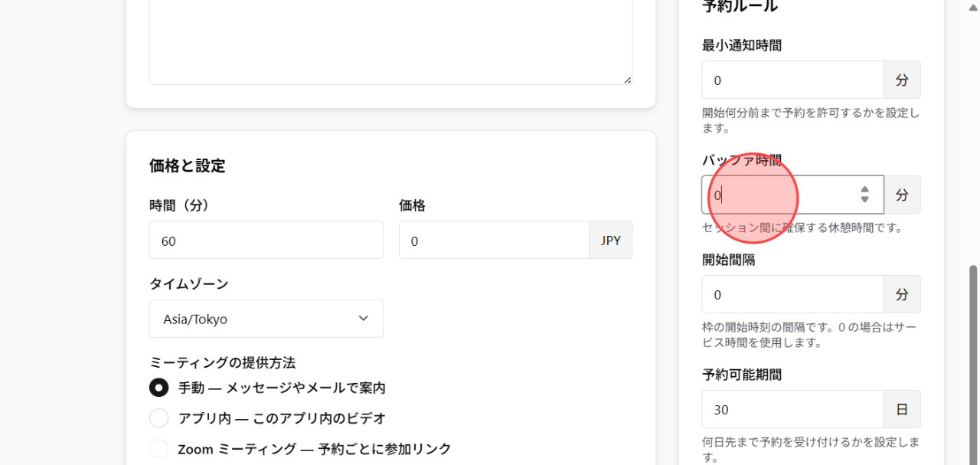The image size is (980, 465).
Task: Click the 分 unit beside 最小通知時間
Action: pos(902,80)
